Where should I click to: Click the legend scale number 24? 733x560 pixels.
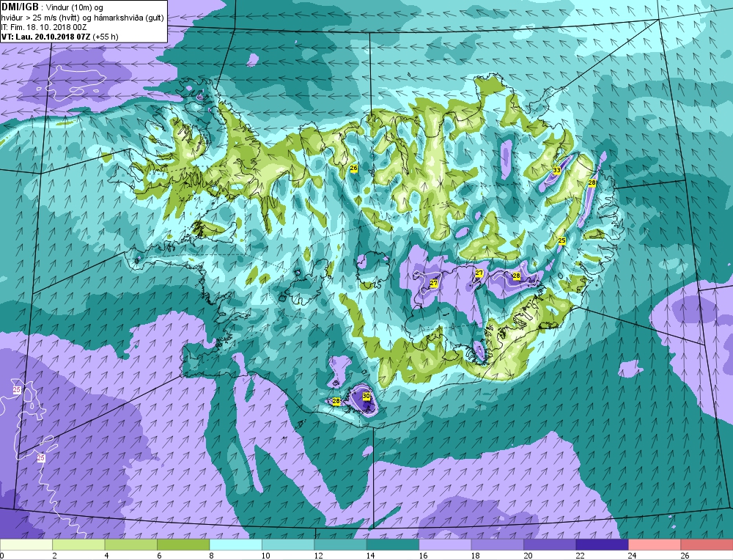(x=633, y=556)
